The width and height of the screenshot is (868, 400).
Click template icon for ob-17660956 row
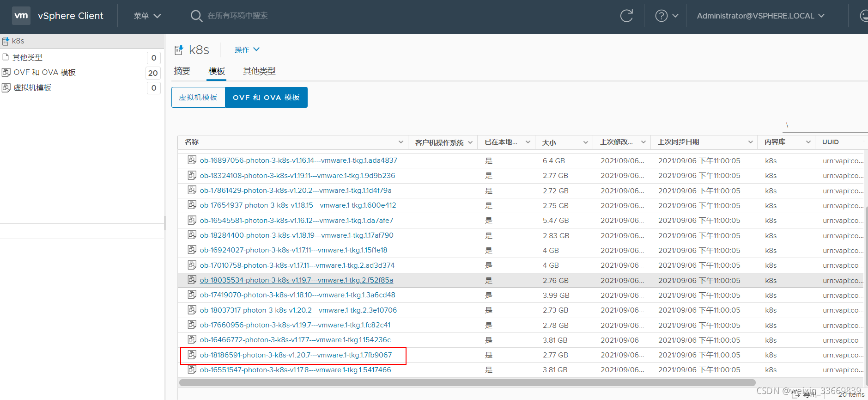click(x=192, y=325)
